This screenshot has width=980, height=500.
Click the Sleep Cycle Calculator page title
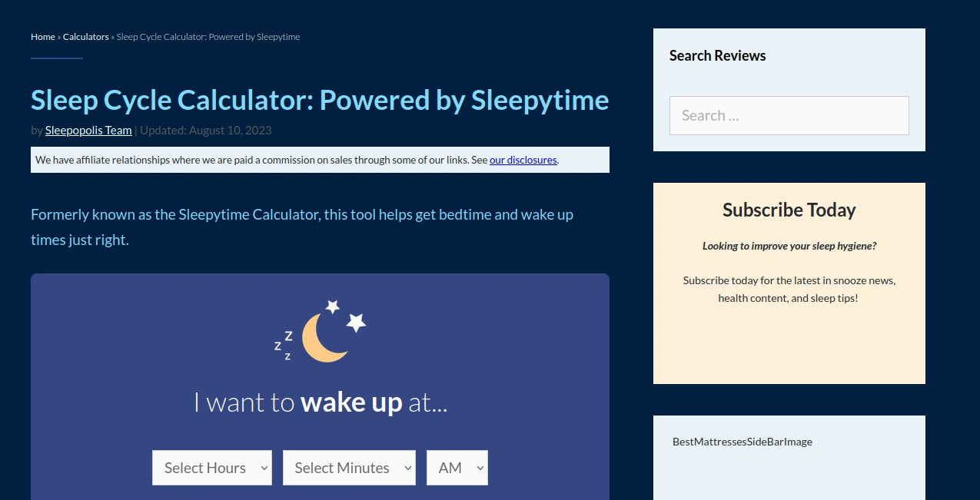pyautogui.click(x=320, y=101)
